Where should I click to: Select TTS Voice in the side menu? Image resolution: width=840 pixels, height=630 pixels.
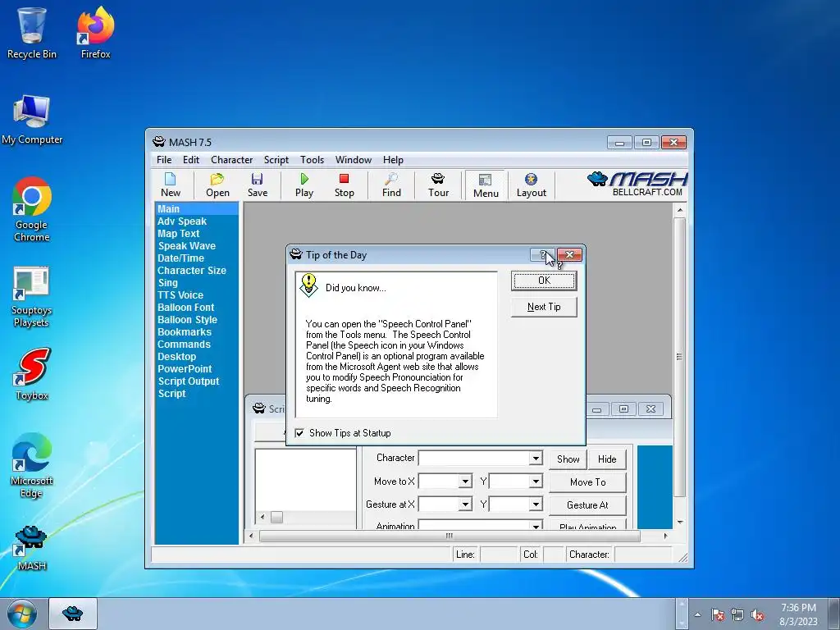180,295
